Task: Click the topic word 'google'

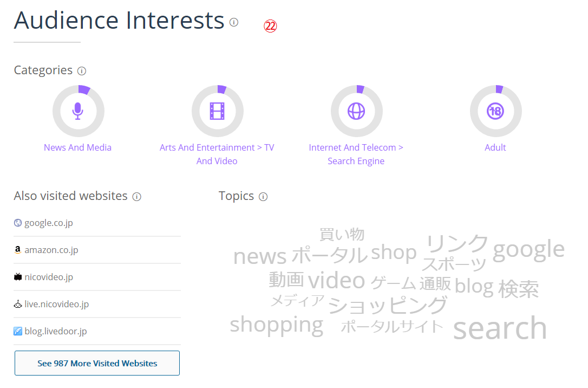Action: click(528, 249)
